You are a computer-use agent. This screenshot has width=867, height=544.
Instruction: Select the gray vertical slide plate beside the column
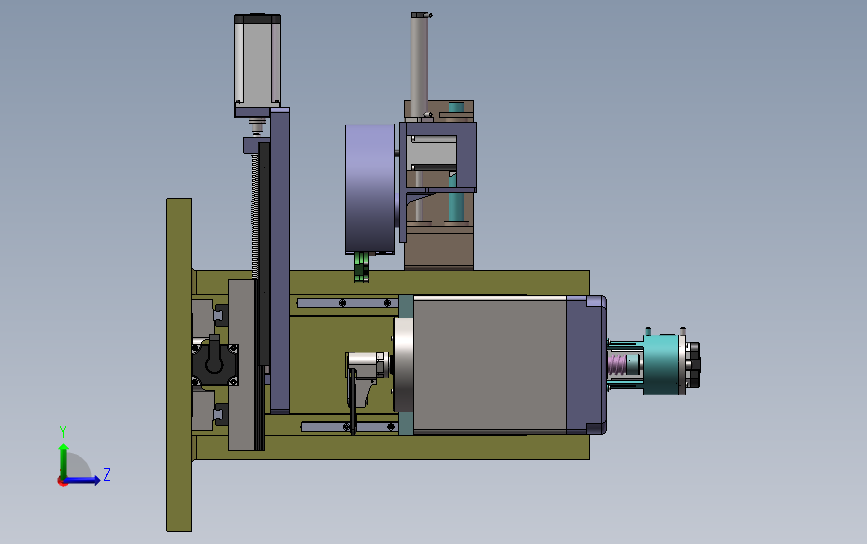click(242, 365)
